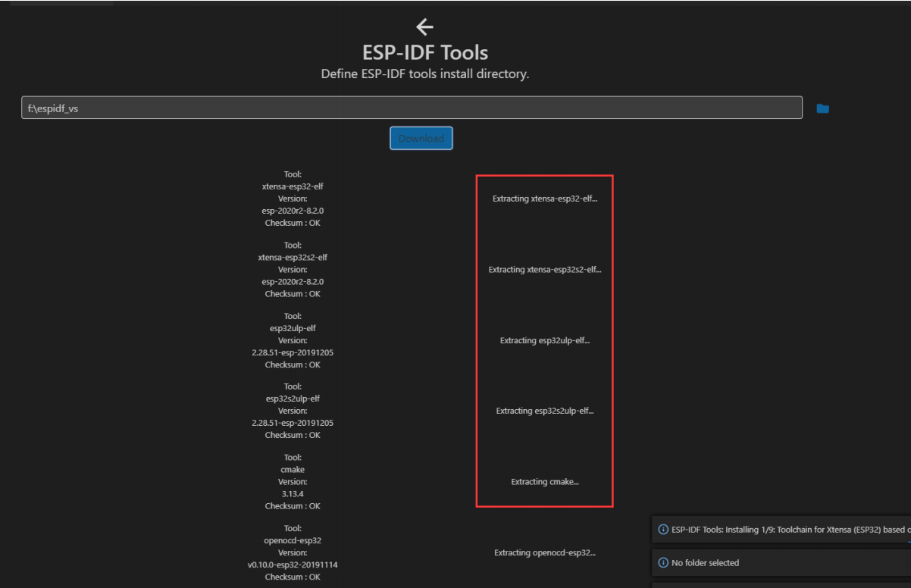Click 'Extracting esp32s2ulp-elf...' status
The width and height of the screenshot is (911, 588).
point(545,411)
